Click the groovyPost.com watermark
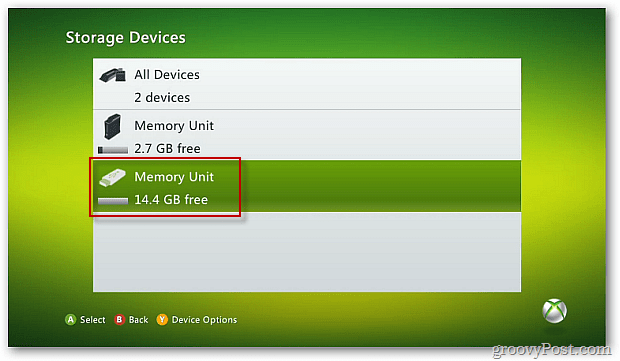This screenshot has height=361, width=620. (x=551, y=350)
